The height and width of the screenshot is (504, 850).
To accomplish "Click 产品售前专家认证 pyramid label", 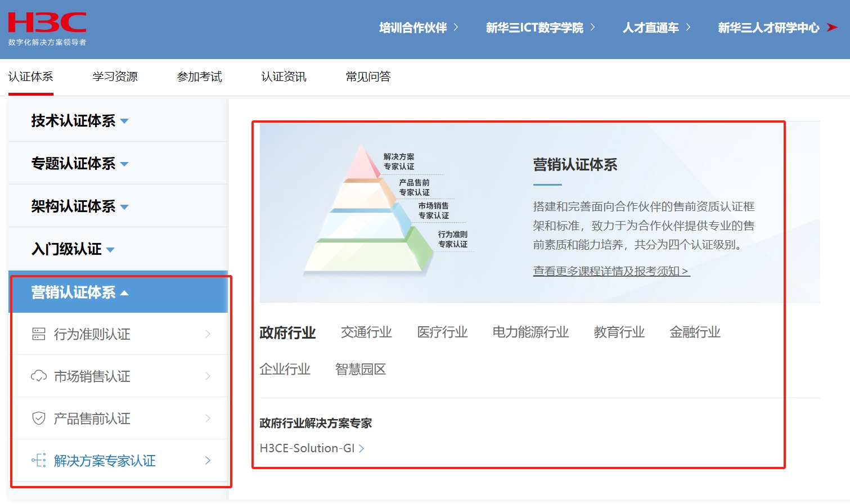I will (x=414, y=187).
